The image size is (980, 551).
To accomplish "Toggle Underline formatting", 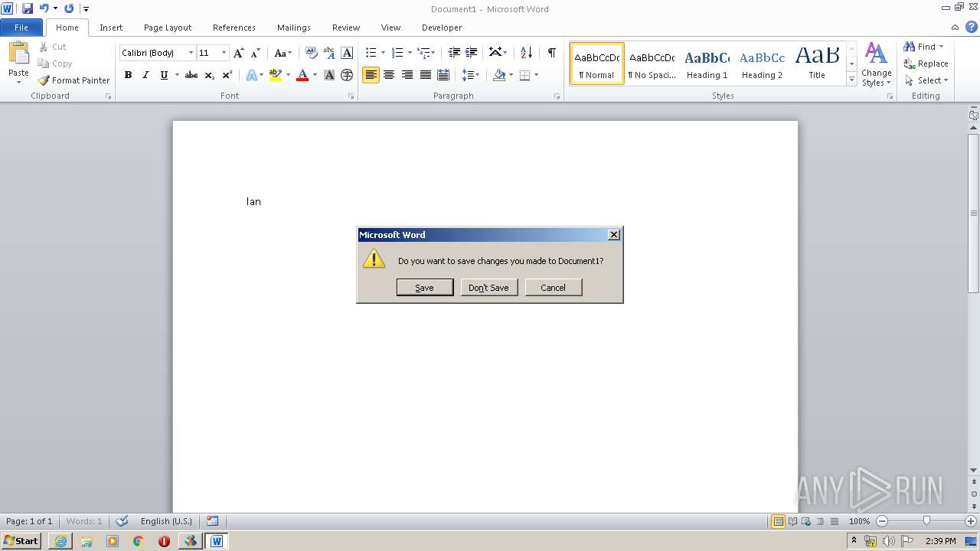I will point(163,75).
